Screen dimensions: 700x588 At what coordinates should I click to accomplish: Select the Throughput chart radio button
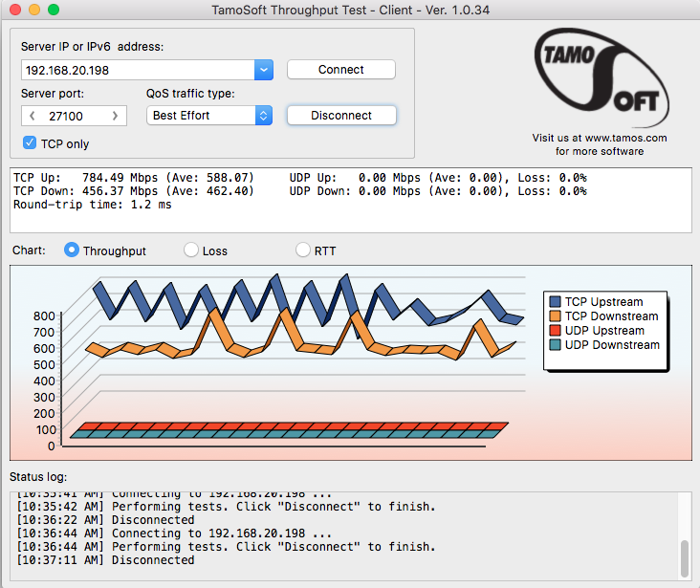coord(72,250)
